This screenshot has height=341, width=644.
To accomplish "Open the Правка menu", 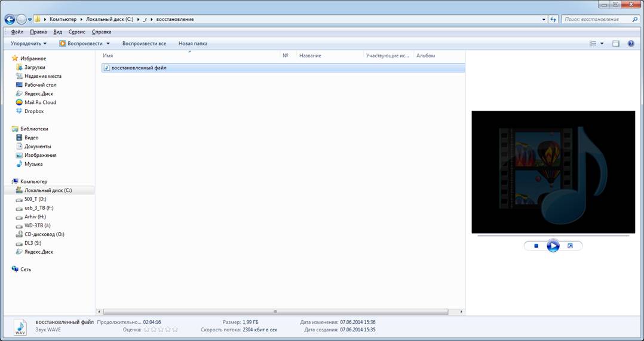I will coord(38,32).
